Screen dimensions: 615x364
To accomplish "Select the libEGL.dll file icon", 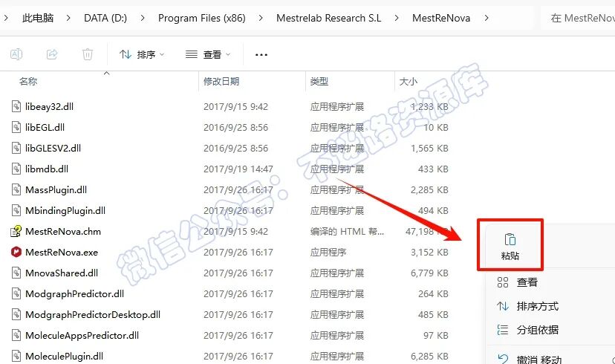I will coord(16,127).
